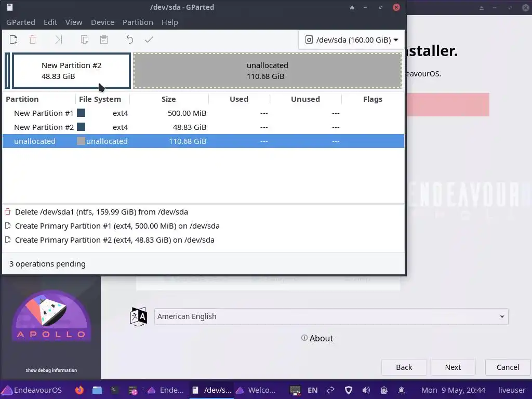Click the ext4 color swatch for New Partition #2

point(81,127)
